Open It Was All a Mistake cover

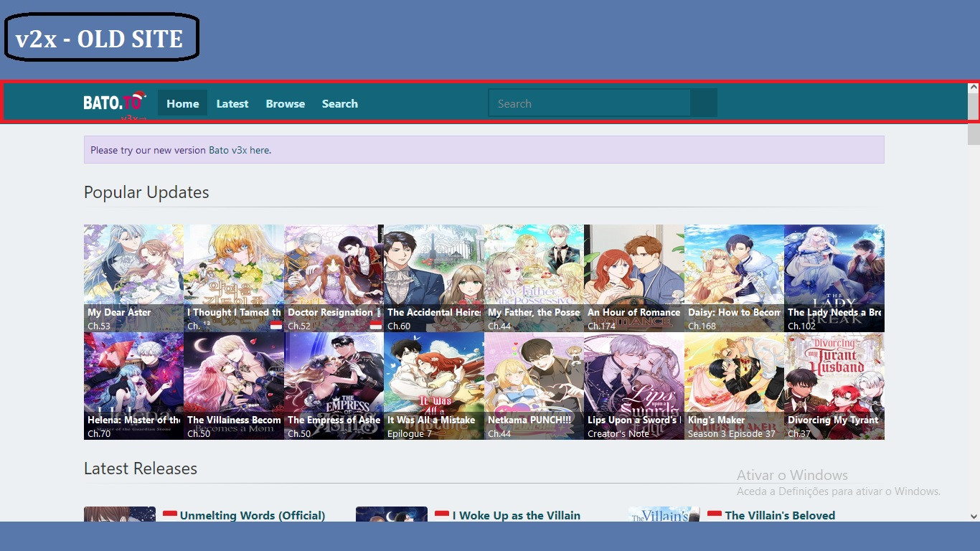pos(433,386)
